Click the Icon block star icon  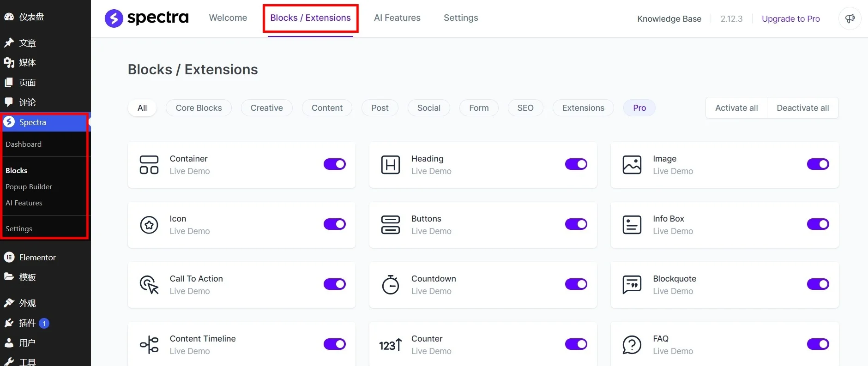point(149,225)
